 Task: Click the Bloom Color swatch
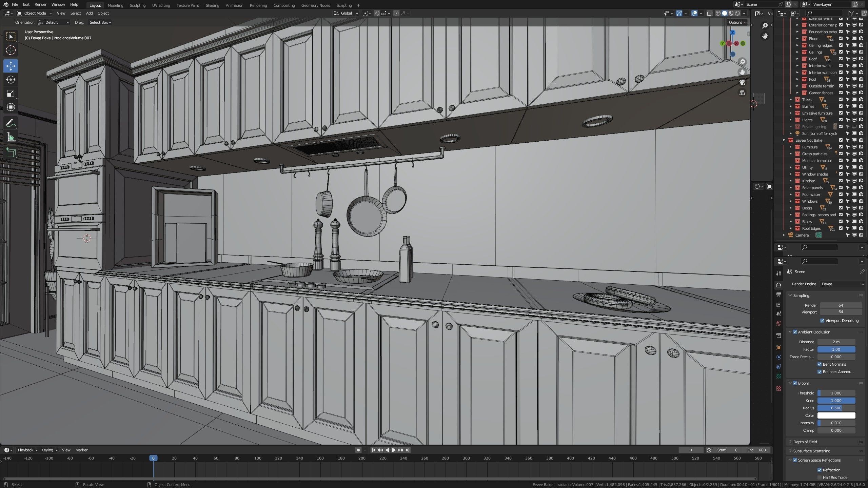pyautogui.click(x=836, y=415)
